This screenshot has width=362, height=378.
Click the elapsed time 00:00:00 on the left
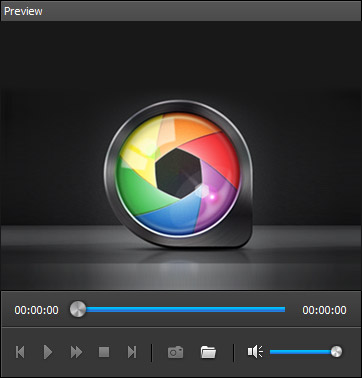36,310
